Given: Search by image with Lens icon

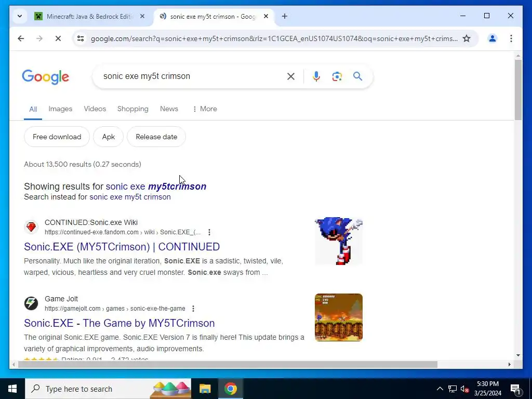Looking at the screenshot, I should [x=337, y=76].
